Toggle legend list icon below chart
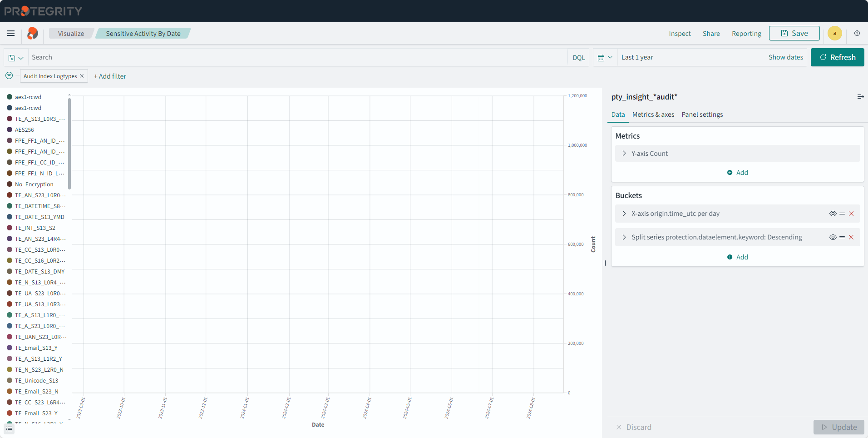 tap(9, 428)
